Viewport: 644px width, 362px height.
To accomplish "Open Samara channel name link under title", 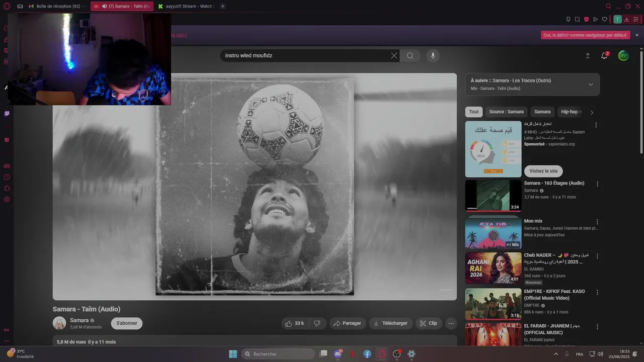I will click(79, 320).
